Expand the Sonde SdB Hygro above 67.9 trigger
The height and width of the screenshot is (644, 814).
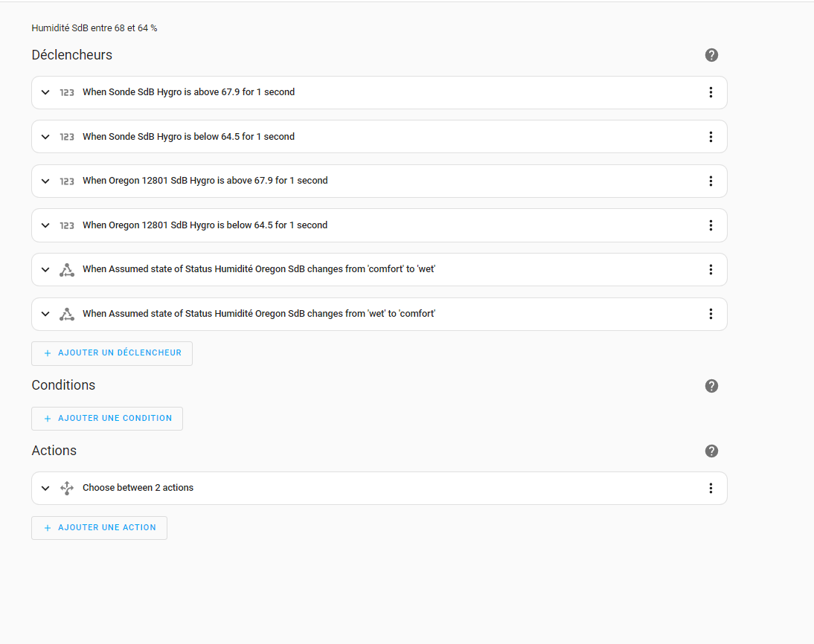[x=45, y=92]
